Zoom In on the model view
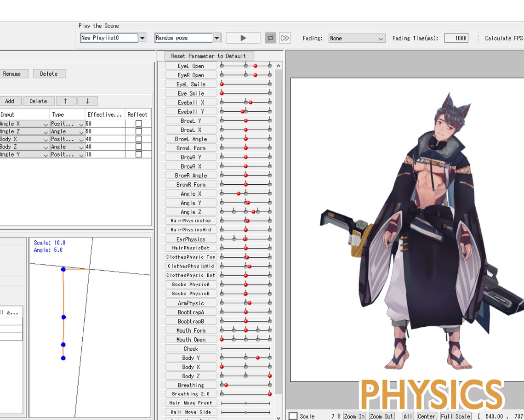The height and width of the screenshot is (420, 524). [354, 416]
